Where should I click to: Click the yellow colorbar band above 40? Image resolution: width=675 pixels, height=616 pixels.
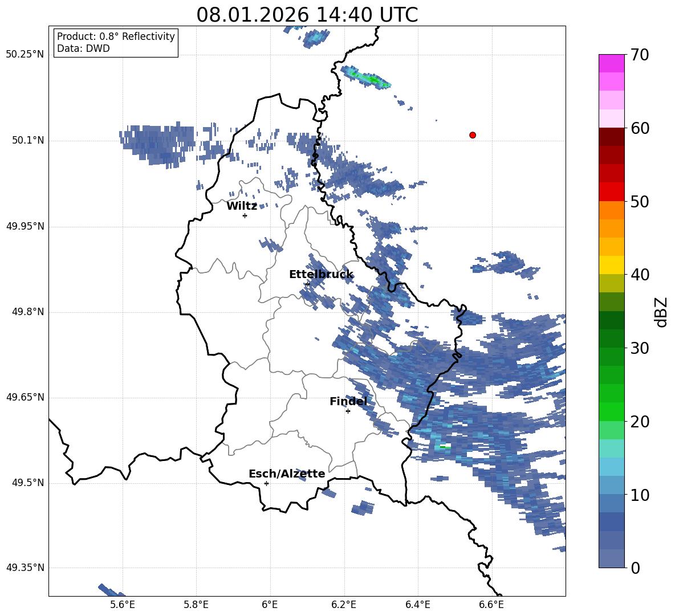point(611,265)
